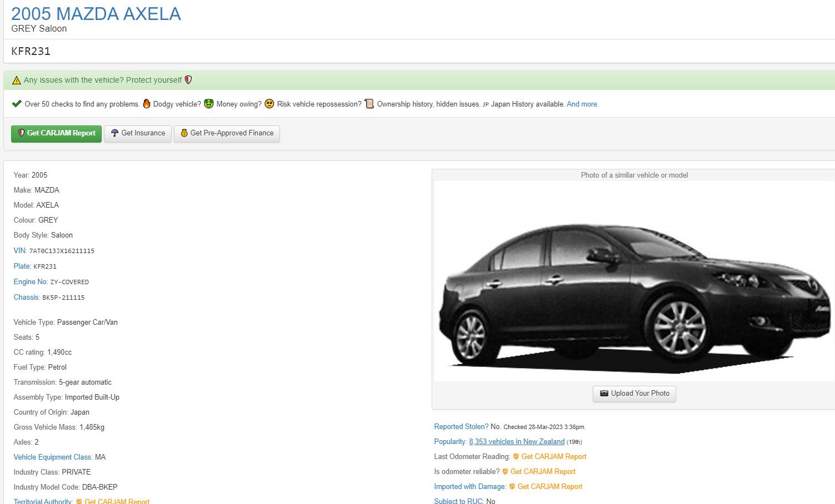Click the 'Engine No:' label link
This screenshot has width=835, height=504.
coord(31,282)
